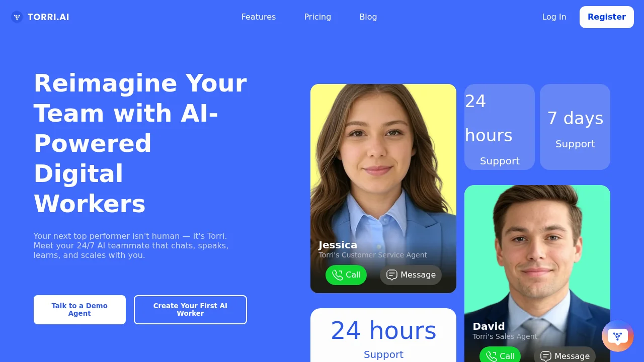The height and width of the screenshot is (362, 644).
Task: Open the floating chat widget icon
Action: coord(618,336)
